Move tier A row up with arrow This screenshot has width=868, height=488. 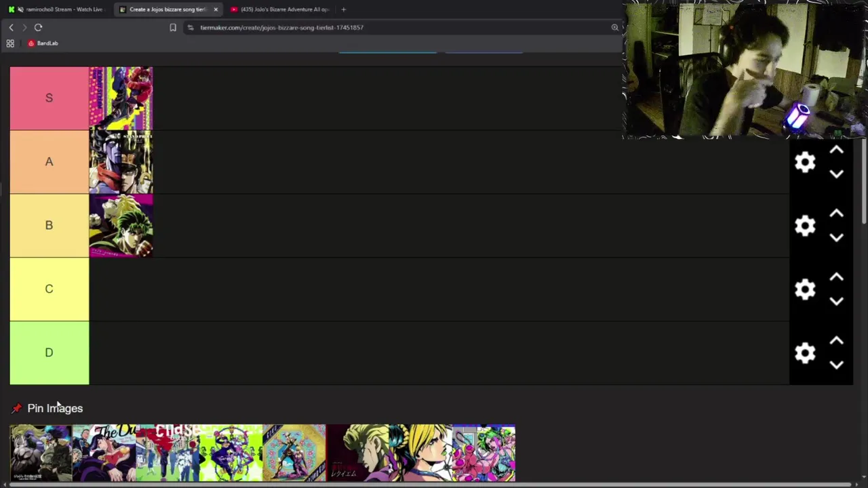[836, 150]
